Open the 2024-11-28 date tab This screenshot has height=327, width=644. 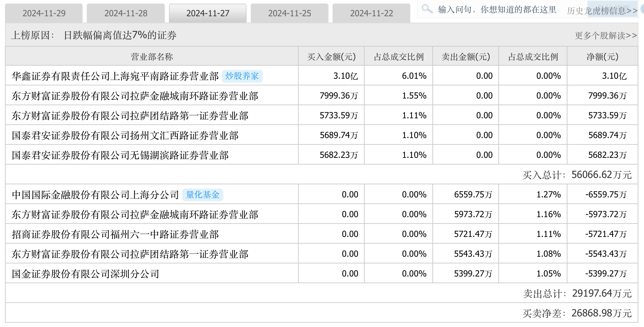[x=126, y=13]
